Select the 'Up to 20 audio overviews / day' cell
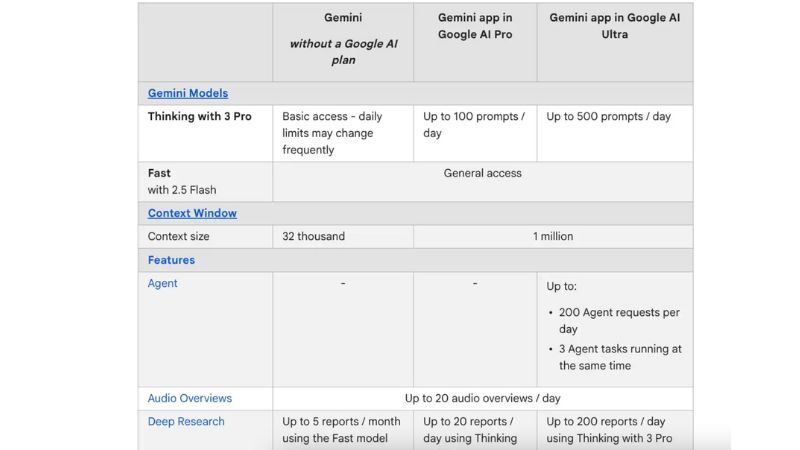800x450 pixels. [483, 398]
